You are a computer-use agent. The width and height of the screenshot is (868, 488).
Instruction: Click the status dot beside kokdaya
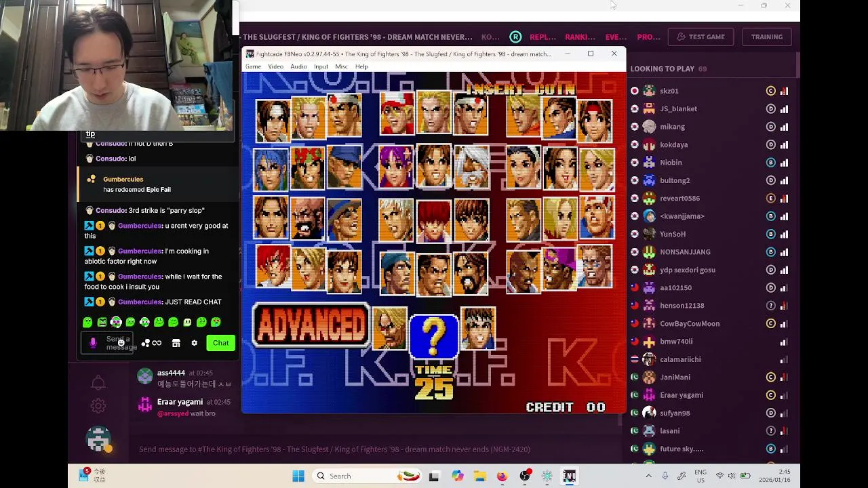pyautogui.click(x=634, y=144)
